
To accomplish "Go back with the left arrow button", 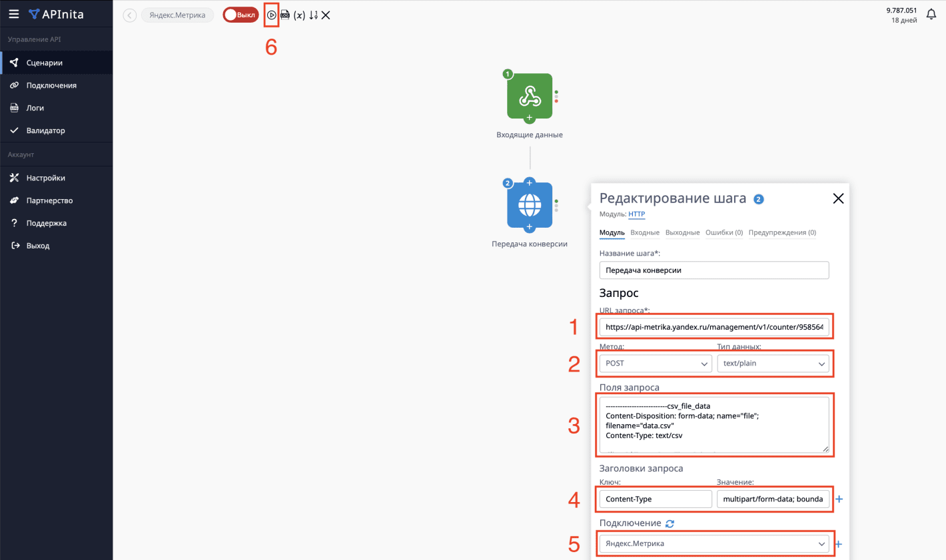I will click(x=130, y=15).
